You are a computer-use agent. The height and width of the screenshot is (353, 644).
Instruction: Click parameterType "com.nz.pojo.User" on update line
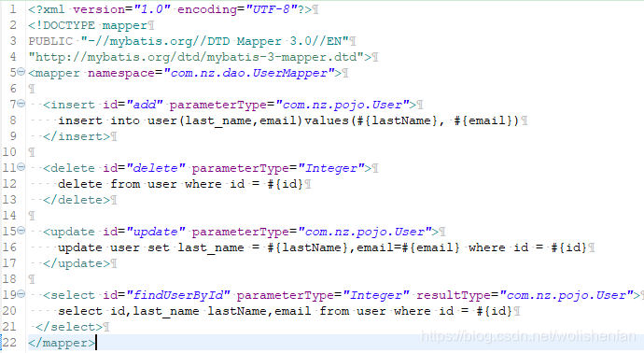[365, 232]
